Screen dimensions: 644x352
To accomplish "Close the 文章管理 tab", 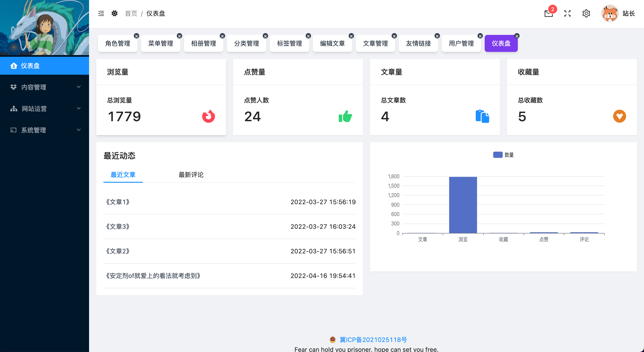I will pyautogui.click(x=395, y=36).
